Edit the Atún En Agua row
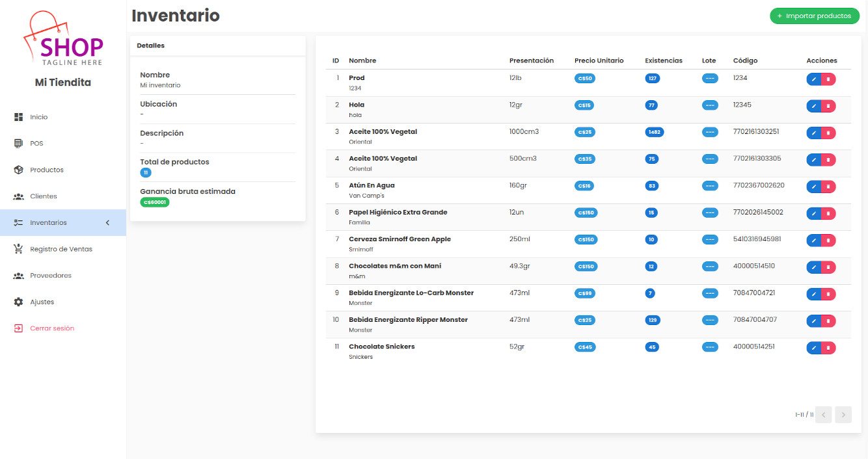Viewport: 868px width, 459px height. (x=813, y=187)
